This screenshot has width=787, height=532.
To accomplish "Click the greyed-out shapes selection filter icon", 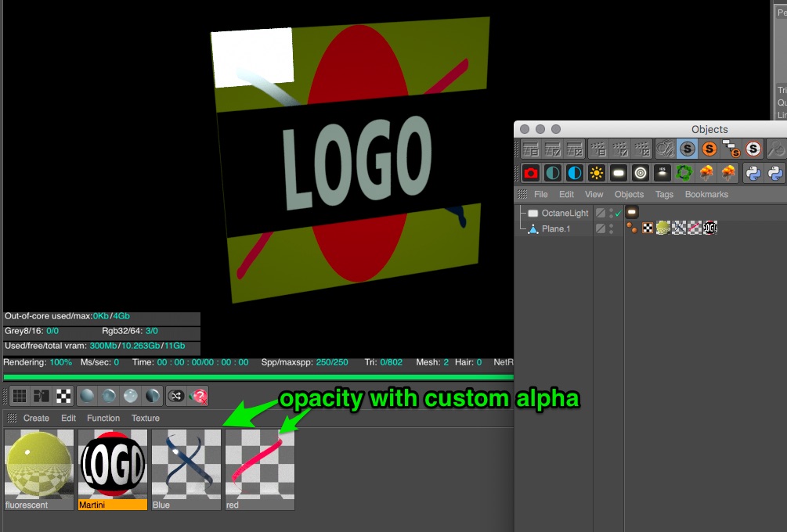I will click(666, 149).
